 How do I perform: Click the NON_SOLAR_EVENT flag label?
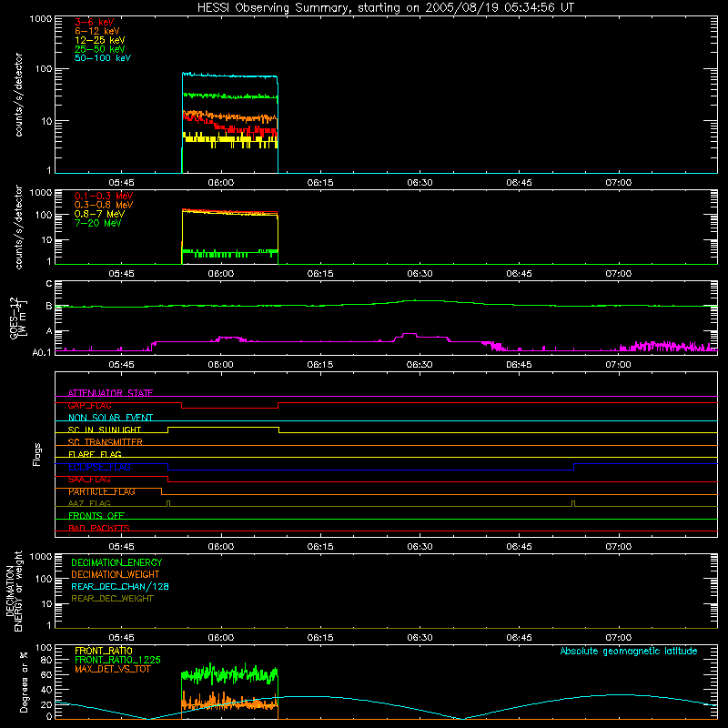click(110, 418)
